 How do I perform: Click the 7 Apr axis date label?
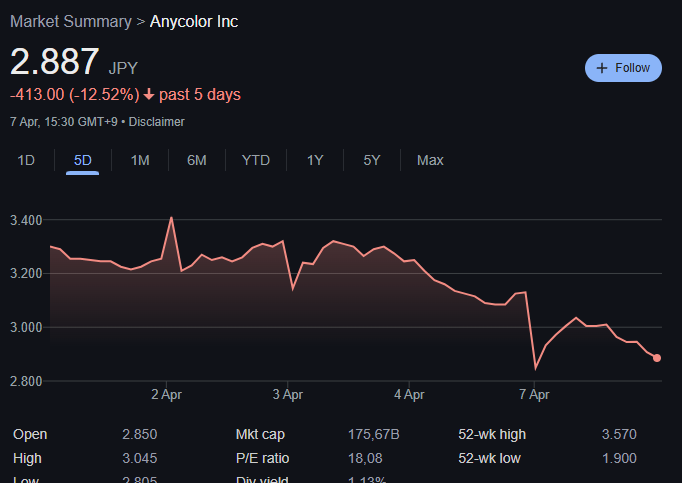coord(534,395)
